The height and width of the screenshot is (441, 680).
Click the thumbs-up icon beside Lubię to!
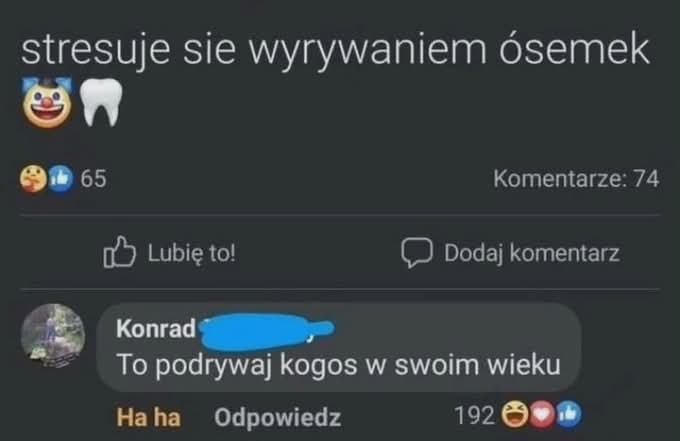(119, 252)
